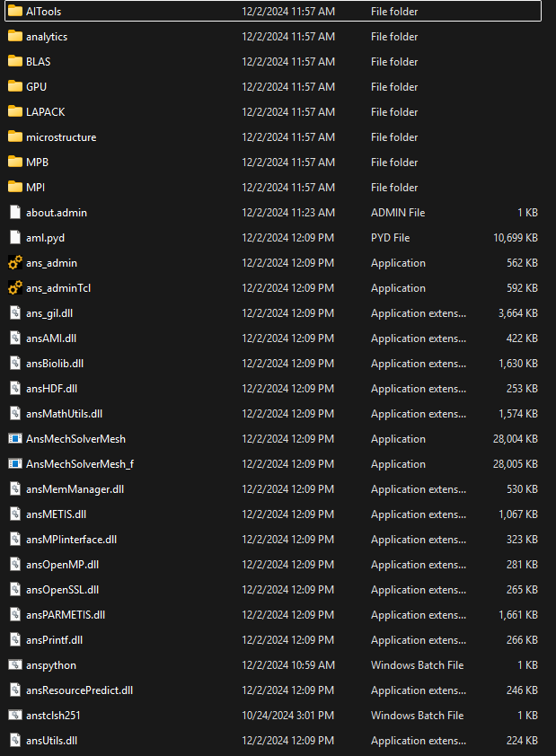Click the 1,067 KB size value
The width and height of the screenshot is (556, 756).
tap(518, 514)
